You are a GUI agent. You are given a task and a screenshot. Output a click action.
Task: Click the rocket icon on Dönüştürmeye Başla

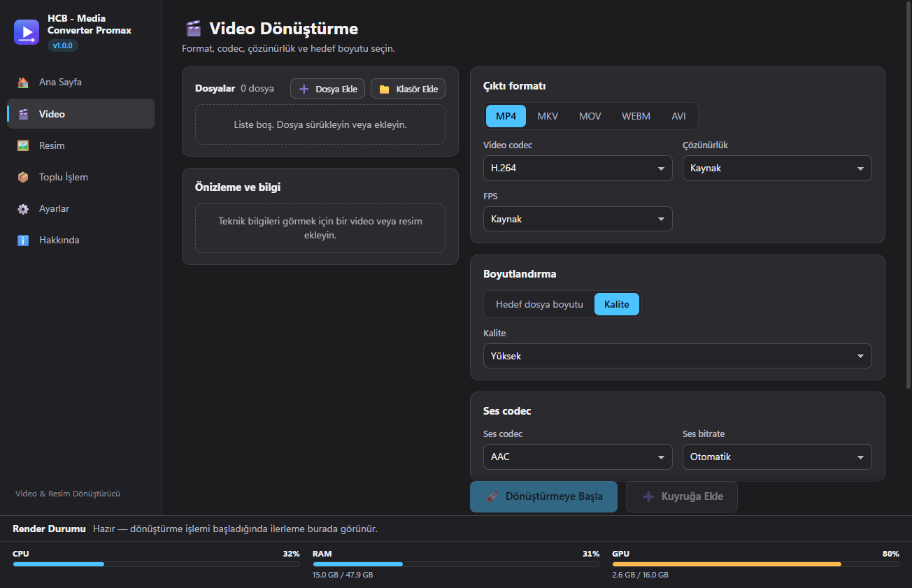click(492, 496)
